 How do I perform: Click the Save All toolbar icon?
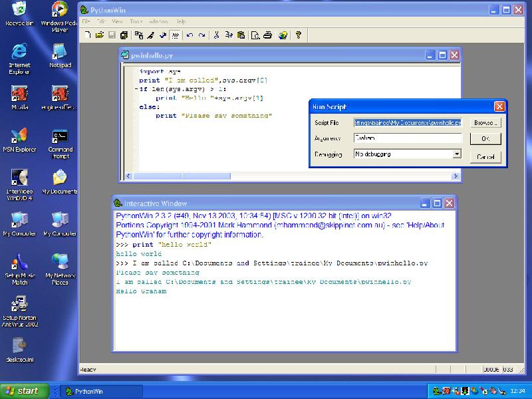pos(124,35)
